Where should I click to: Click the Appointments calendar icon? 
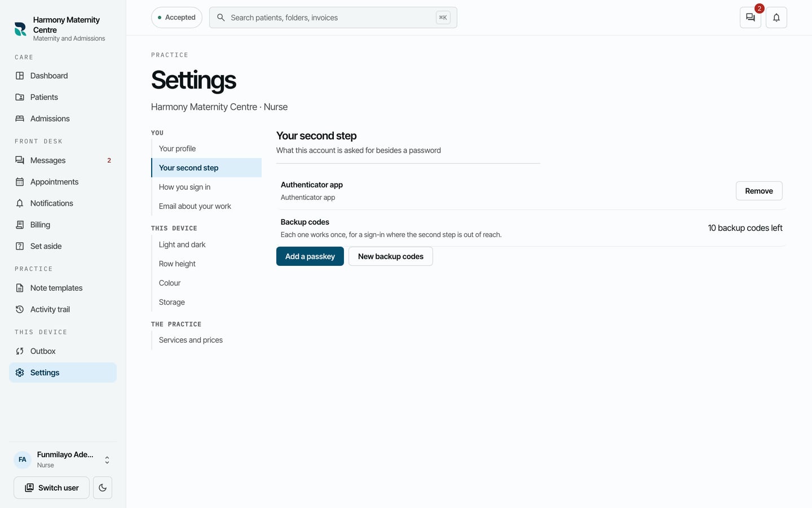pyautogui.click(x=20, y=182)
